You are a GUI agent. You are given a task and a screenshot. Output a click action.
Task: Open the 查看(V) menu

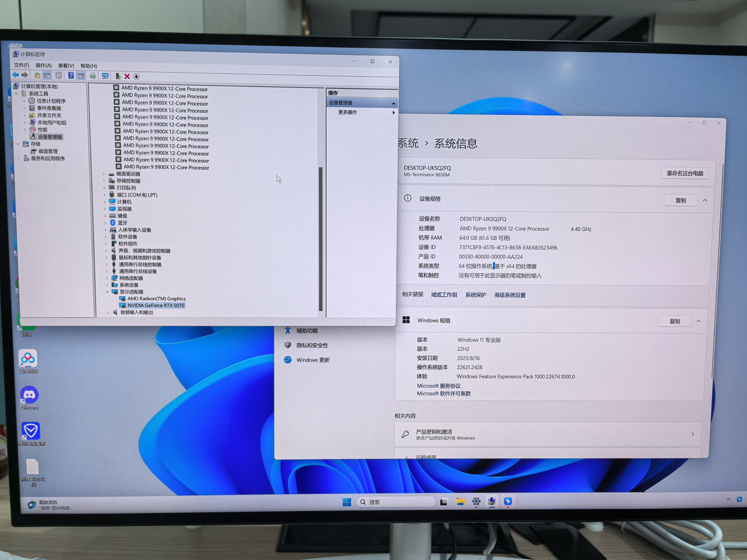[66, 66]
